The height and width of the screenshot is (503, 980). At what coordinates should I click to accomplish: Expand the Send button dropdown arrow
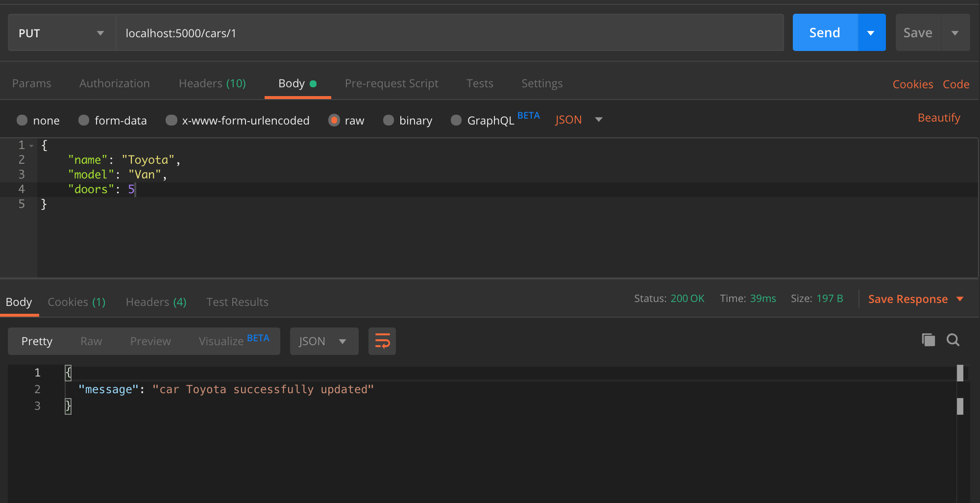871,32
